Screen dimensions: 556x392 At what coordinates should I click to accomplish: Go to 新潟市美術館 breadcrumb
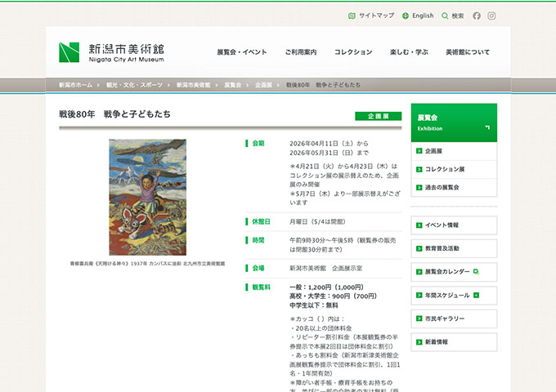pos(193,85)
